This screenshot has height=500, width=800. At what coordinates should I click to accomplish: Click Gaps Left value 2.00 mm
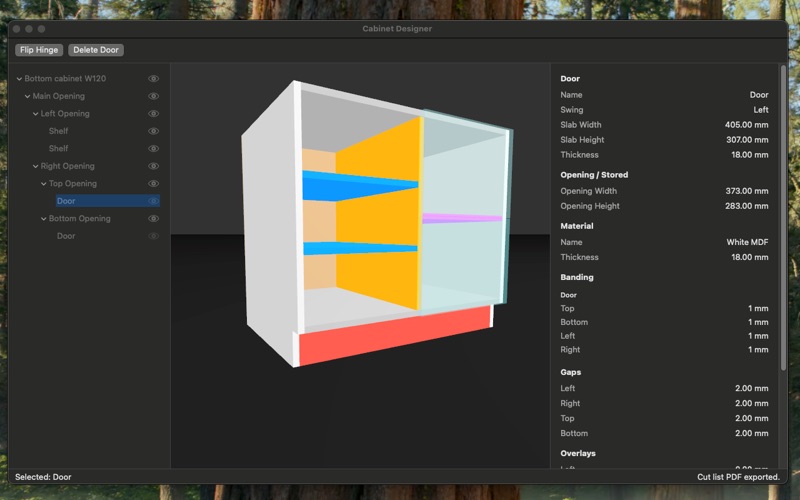coord(752,388)
